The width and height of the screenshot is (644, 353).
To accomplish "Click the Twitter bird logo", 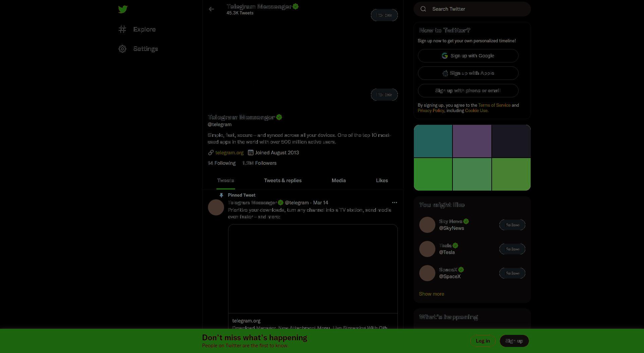I will click(x=123, y=9).
